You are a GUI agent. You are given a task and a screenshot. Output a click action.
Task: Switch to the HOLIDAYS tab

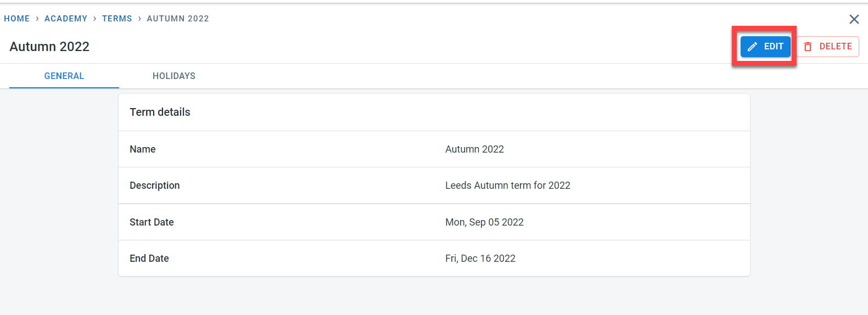174,76
